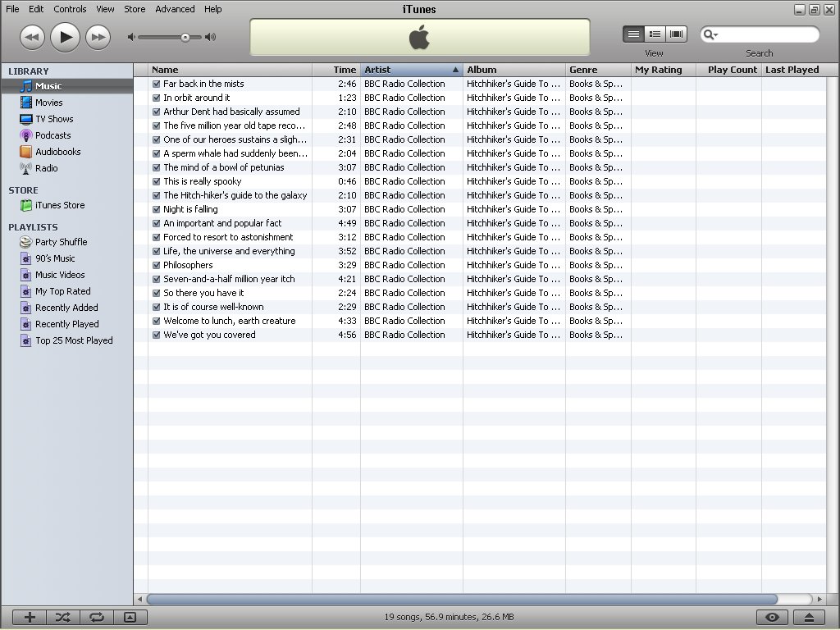This screenshot has width=840, height=630.
Task: Open the Edit menu
Action: tap(36, 9)
